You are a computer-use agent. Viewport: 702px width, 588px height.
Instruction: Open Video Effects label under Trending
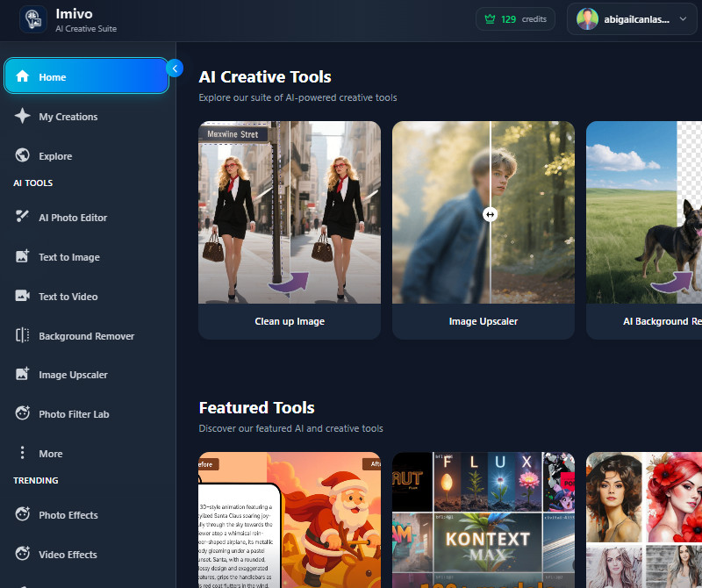coord(68,555)
